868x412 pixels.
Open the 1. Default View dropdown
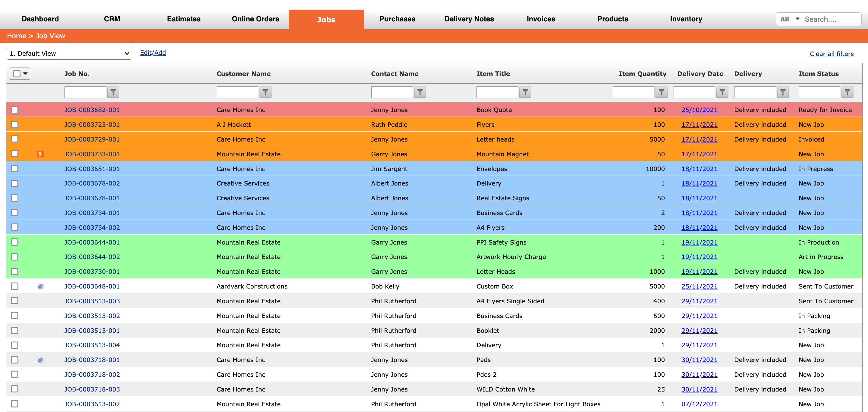(69, 53)
